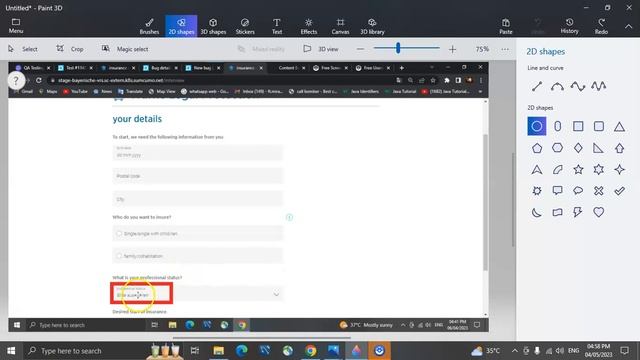Activate the Crop tool
Image resolution: width=640 pixels, height=360 pixels.
(x=70, y=49)
